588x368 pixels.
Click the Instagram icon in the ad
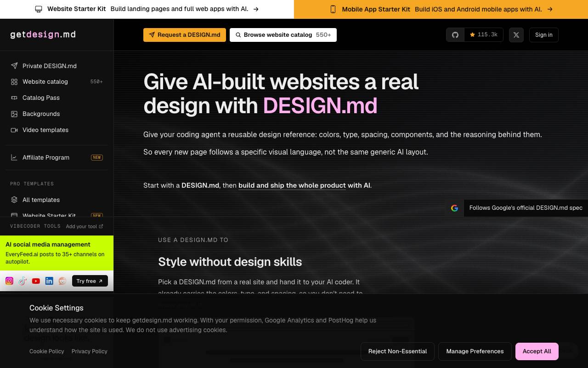point(9,281)
